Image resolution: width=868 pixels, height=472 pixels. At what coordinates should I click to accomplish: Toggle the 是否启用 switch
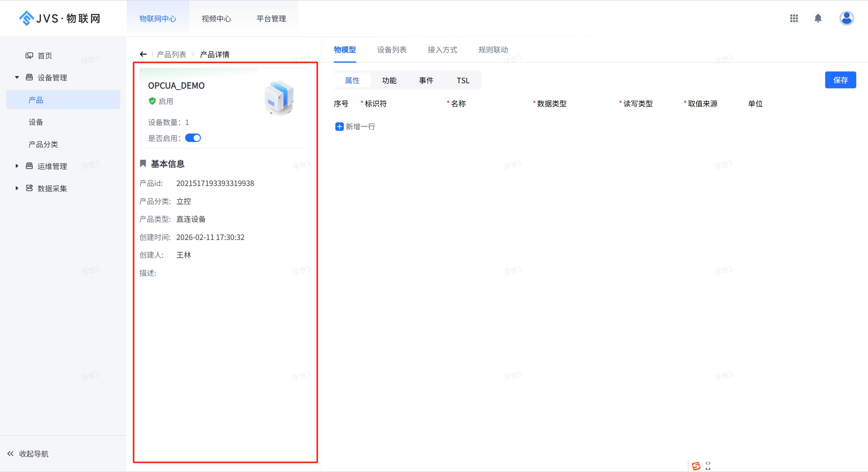[193, 138]
